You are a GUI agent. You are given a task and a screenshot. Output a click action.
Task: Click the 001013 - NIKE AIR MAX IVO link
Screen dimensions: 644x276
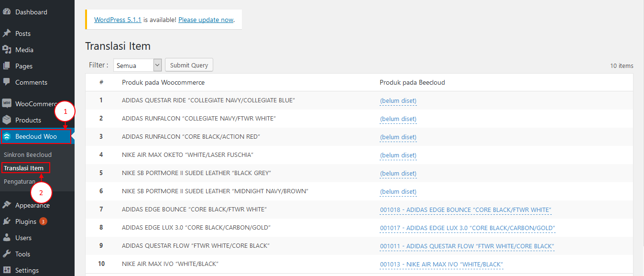click(442, 264)
